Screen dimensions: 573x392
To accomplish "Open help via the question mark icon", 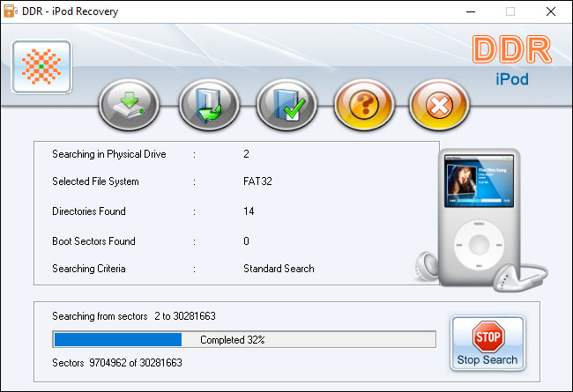I will coord(364,105).
